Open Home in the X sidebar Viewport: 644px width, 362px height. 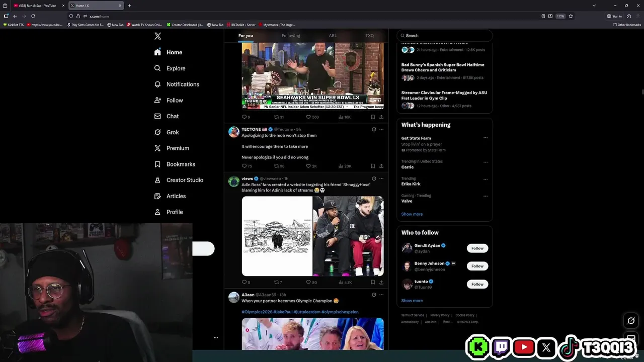click(168, 52)
